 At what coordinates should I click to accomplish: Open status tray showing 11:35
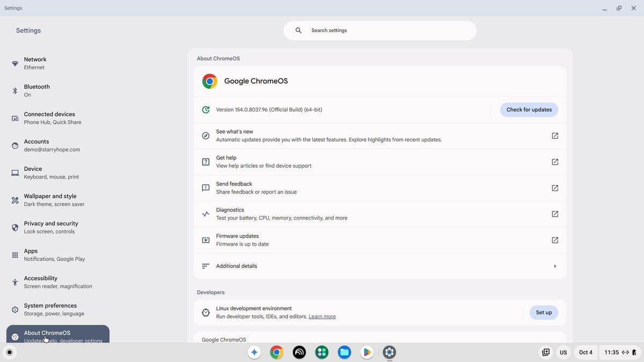click(620, 352)
